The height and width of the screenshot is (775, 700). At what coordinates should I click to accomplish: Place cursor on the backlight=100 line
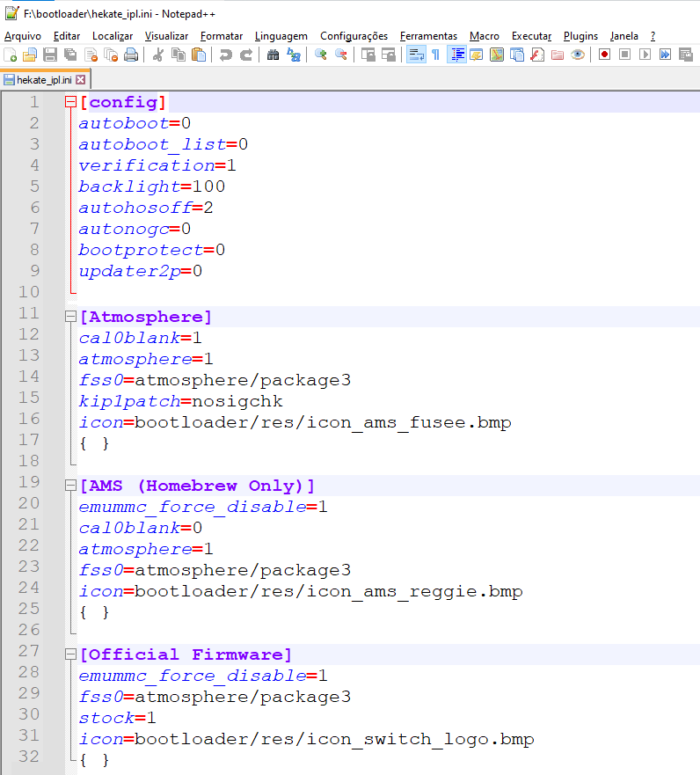coord(152,186)
